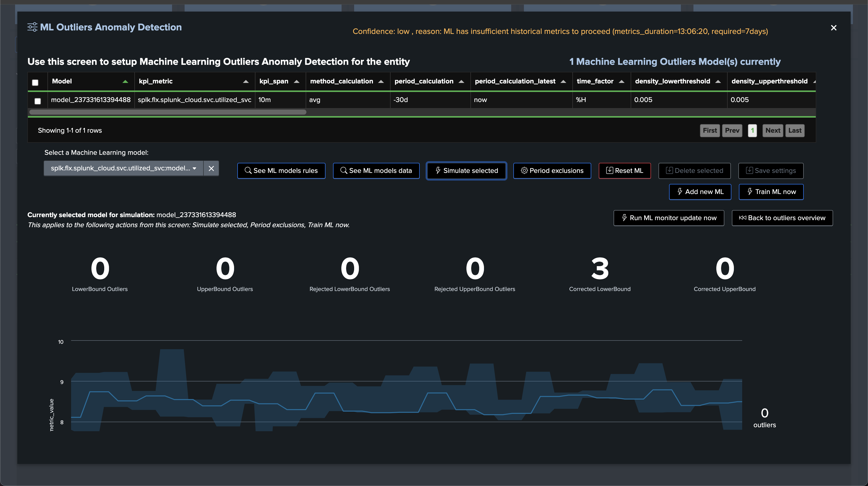Click the lightning icon on Simulate selected
Image resolution: width=868 pixels, height=486 pixels.
pyautogui.click(x=438, y=171)
